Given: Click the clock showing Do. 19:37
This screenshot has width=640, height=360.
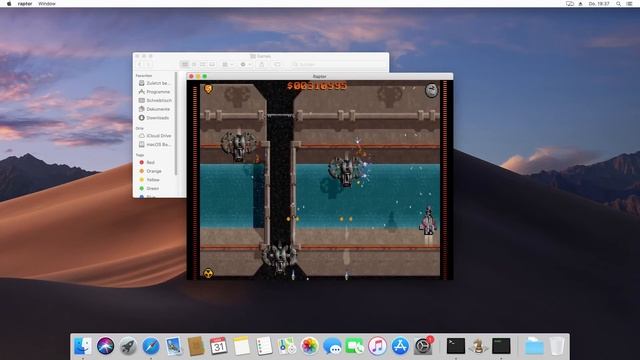Looking at the screenshot, I should tap(599, 4).
